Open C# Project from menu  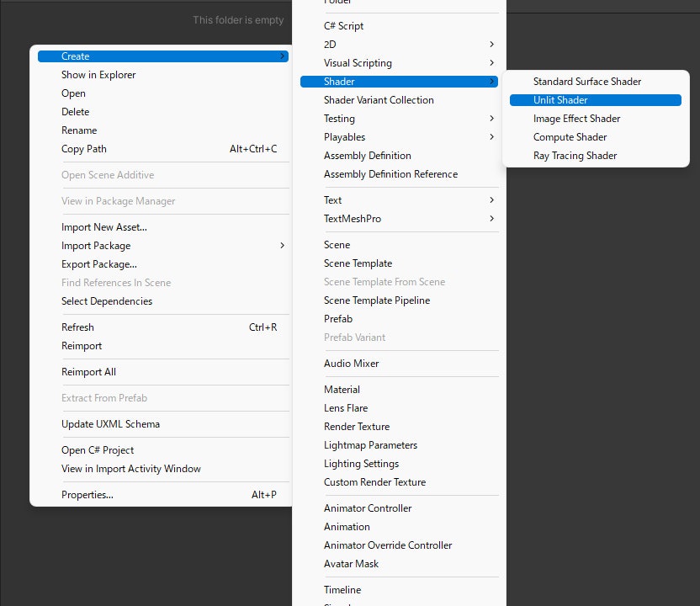[x=163, y=450]
